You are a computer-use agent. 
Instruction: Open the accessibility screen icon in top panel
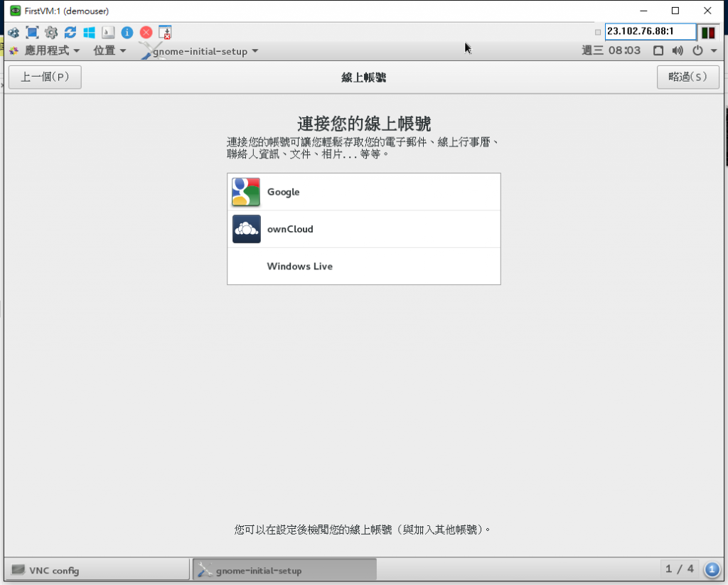[x=658, y=50]
